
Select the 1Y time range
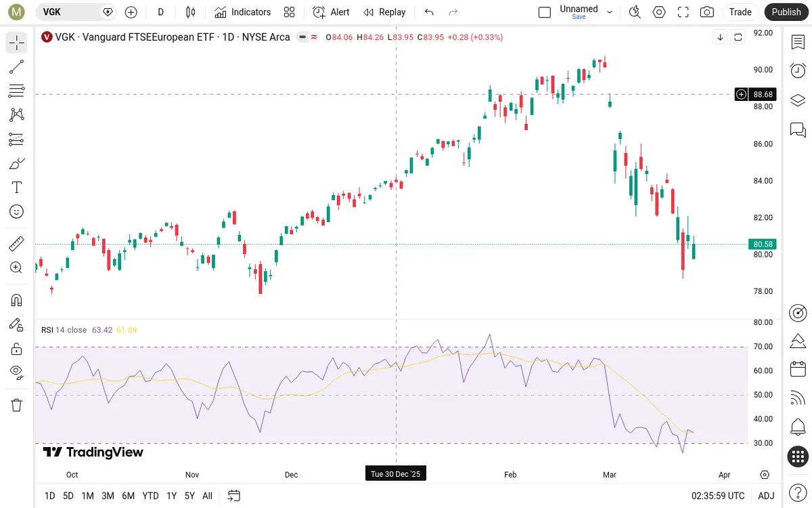pyautogui.click(x=171, y=496)
